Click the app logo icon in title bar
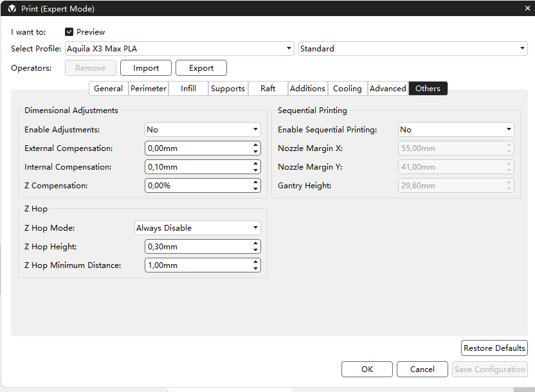The image size is (535, 392). (12, 8)
